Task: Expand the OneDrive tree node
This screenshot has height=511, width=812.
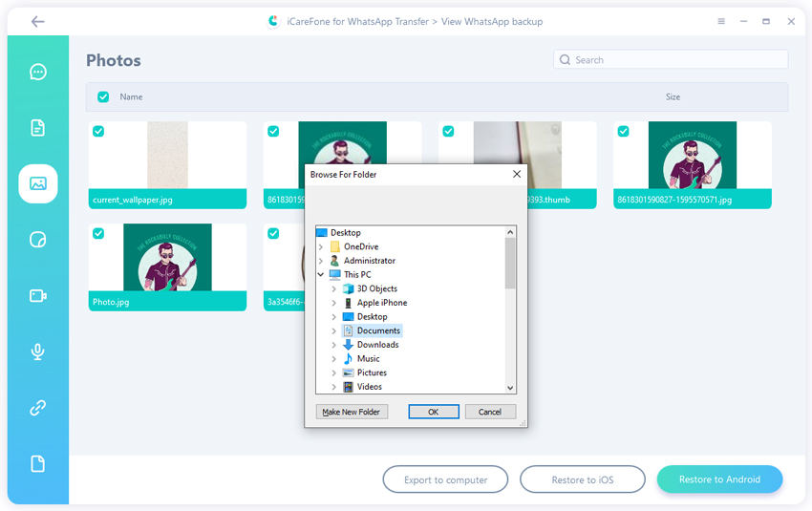Action: coord(321,246)
